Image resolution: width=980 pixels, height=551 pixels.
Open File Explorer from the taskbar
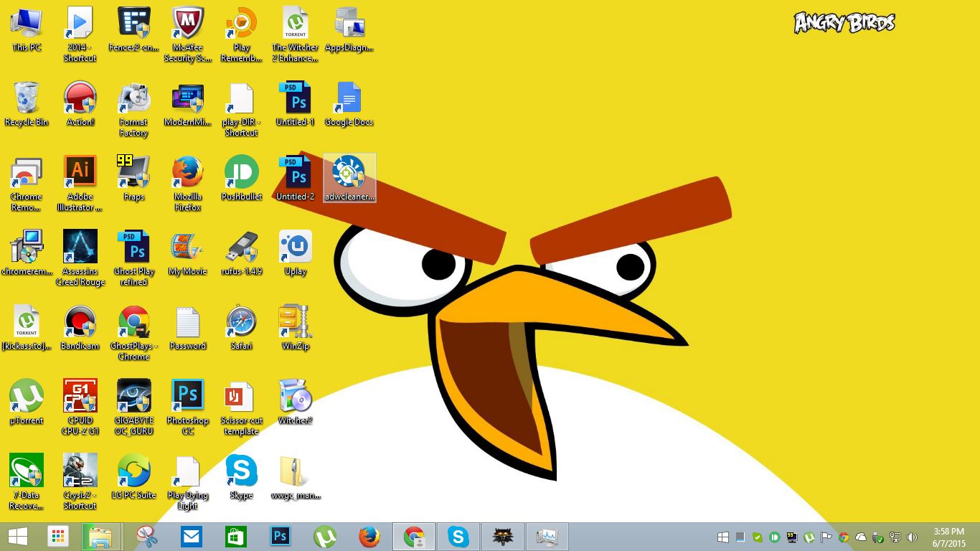point(100,537)
